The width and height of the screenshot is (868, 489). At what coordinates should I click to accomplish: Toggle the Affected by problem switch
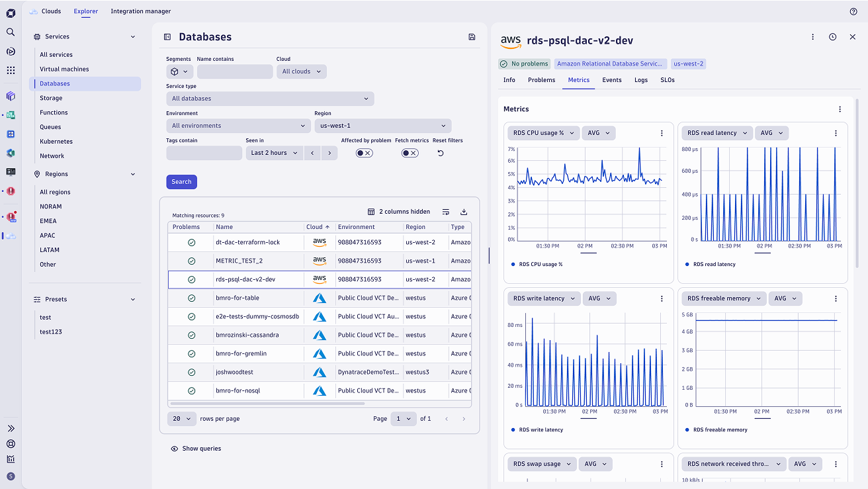pyautogui.click(x=364, y=153)
